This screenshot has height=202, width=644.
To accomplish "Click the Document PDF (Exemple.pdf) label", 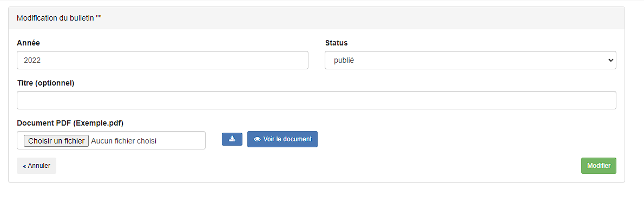I will 70,122.
